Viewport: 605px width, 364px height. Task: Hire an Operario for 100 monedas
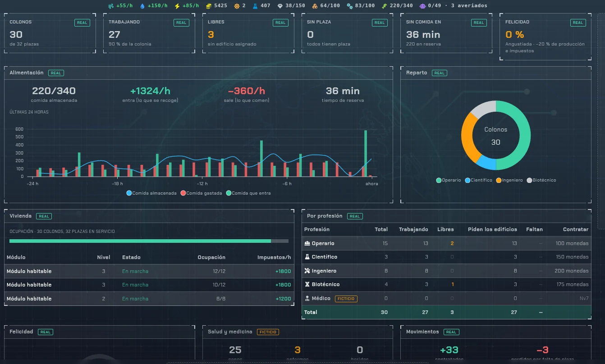tap(573, 243)
